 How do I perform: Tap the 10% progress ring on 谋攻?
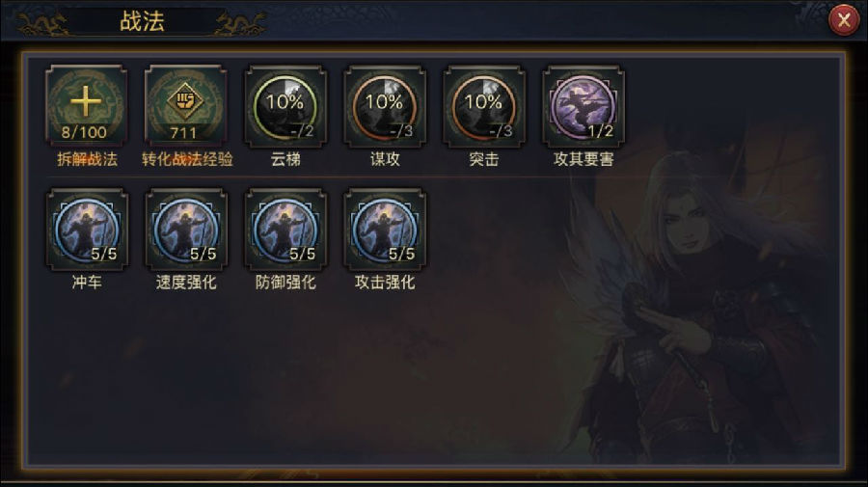point(384,106)
